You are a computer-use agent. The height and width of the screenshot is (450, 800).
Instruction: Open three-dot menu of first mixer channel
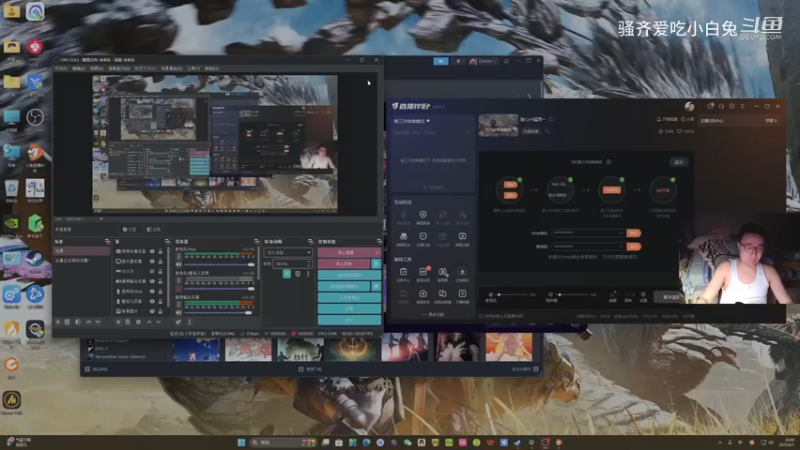[x=179, y=256]
